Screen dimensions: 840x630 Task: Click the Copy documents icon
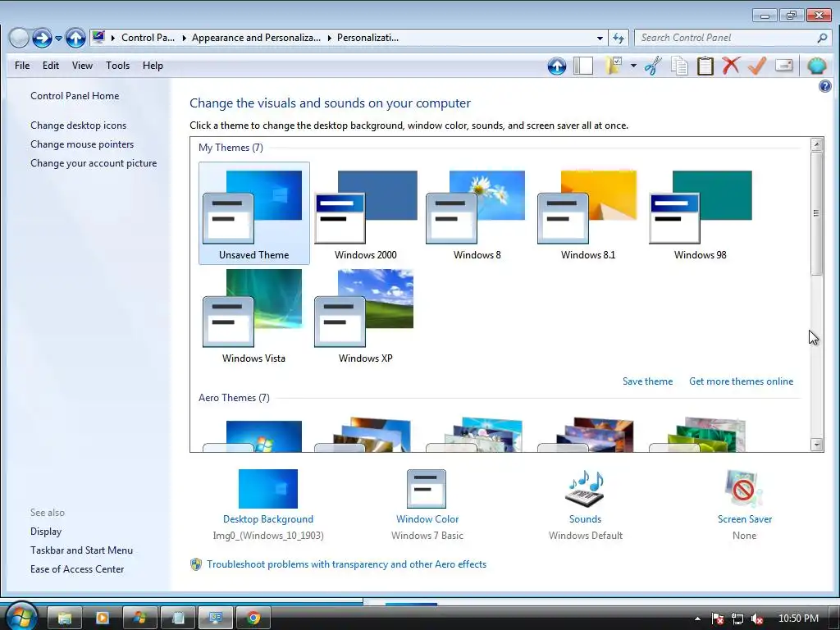679,66
